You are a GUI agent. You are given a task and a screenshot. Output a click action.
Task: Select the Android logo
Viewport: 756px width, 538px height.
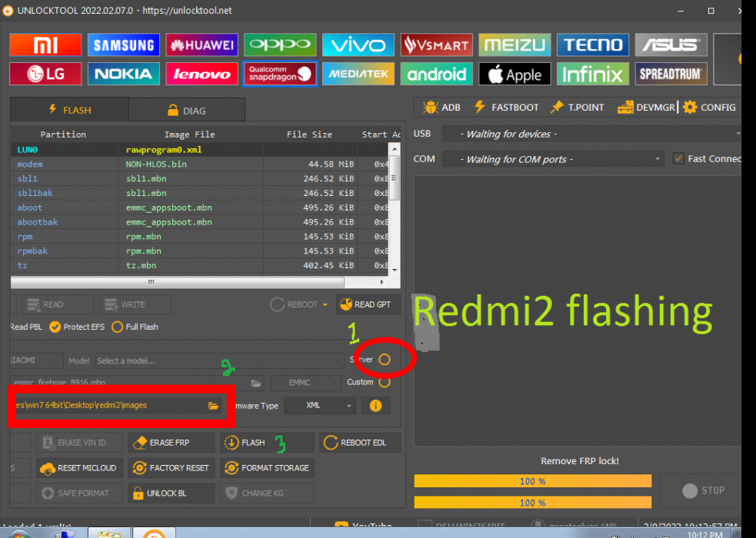pyautogui.click(x=436, y=74)
